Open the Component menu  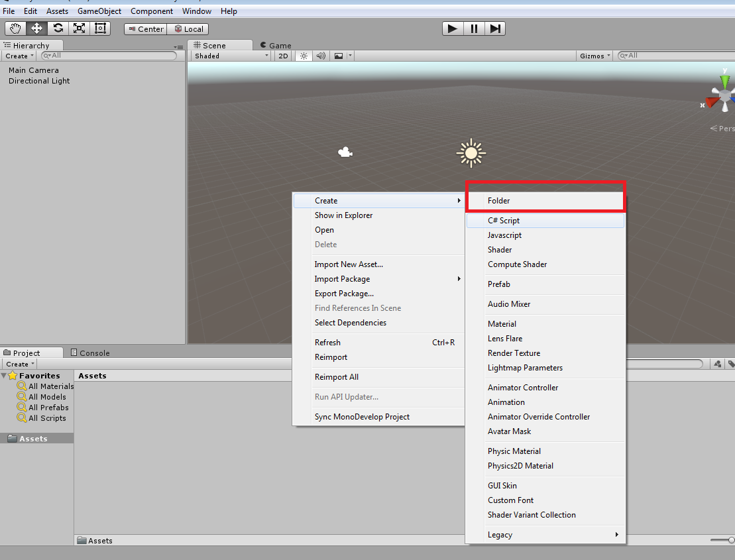coord(152,11)
